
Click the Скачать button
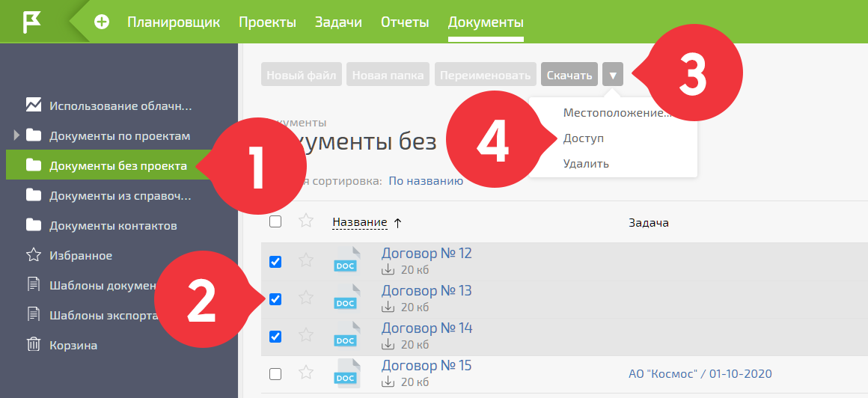click(x=569, y=74)
